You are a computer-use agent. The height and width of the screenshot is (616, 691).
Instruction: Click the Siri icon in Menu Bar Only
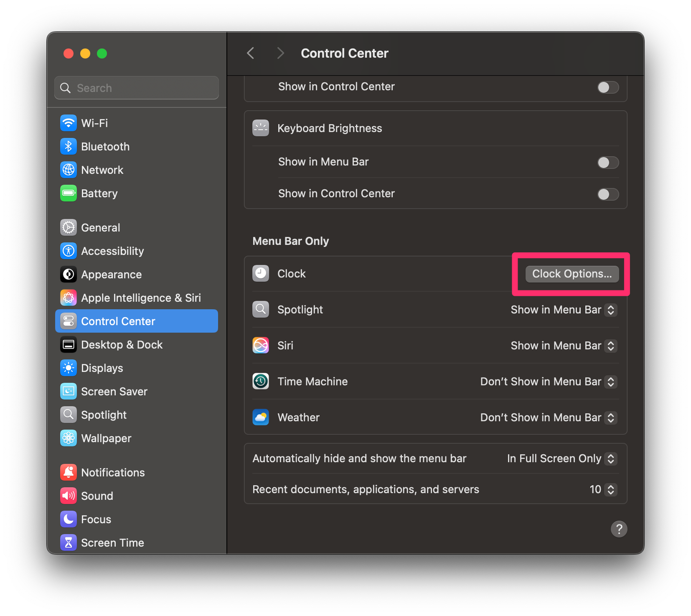point(261,345)
